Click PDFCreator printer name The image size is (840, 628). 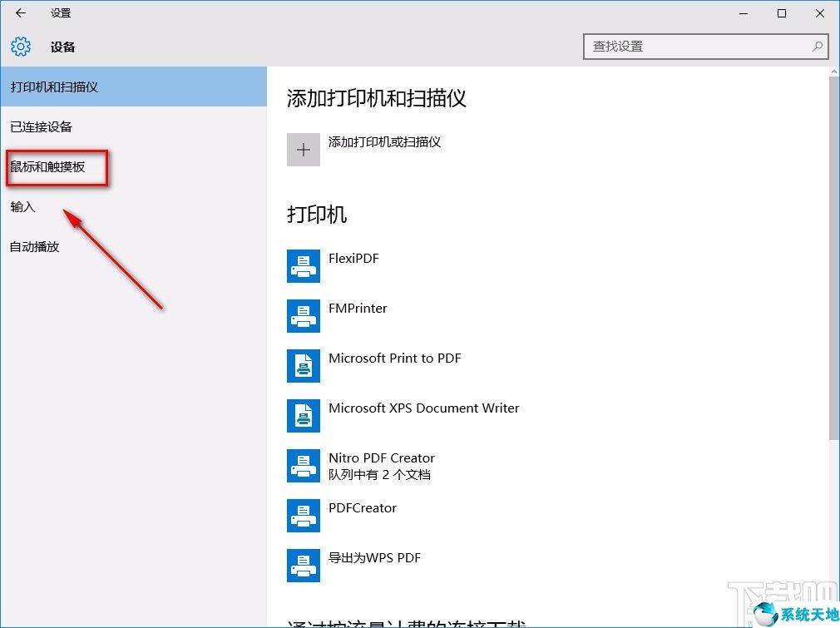pos(363,508)
